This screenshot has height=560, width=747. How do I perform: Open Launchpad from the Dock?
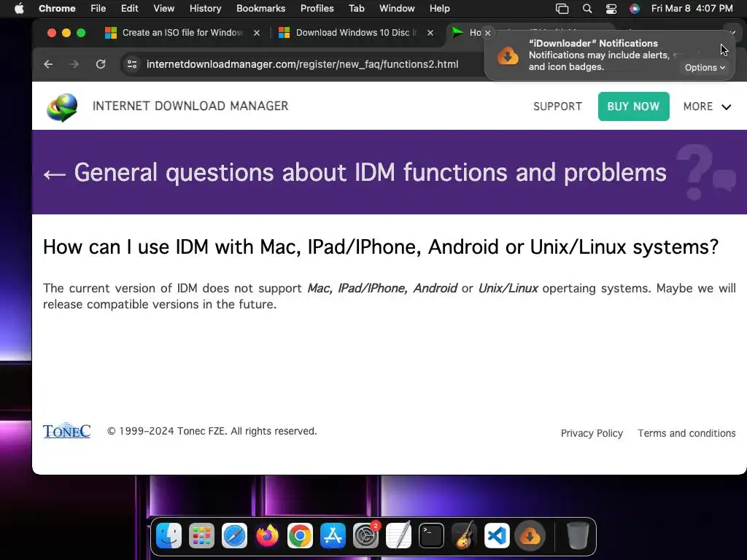pos(201,536)
